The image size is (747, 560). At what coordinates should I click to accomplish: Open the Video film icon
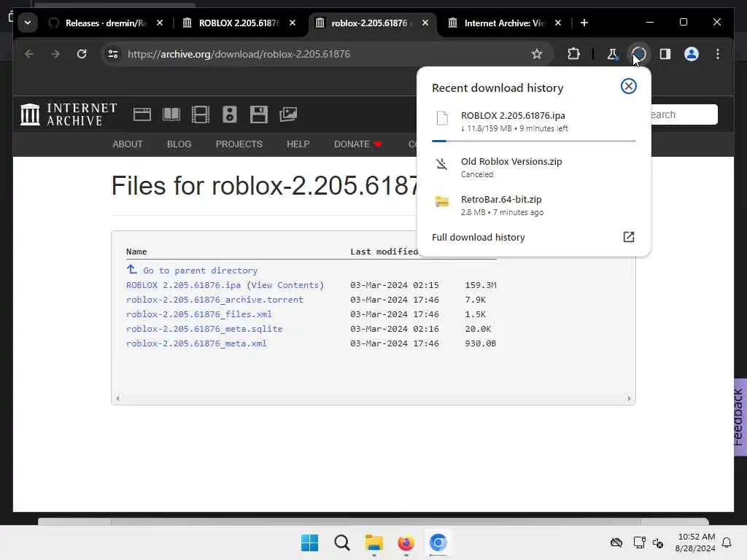coord(200,114)
